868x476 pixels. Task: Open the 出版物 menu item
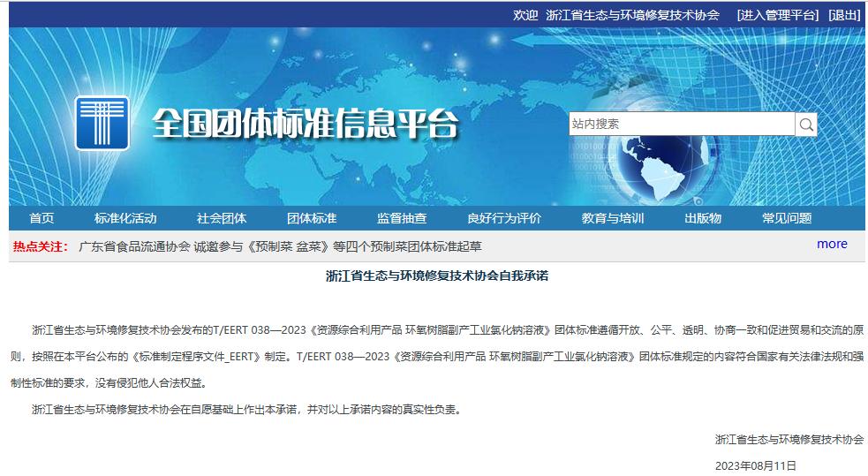[x=703, y=219]
